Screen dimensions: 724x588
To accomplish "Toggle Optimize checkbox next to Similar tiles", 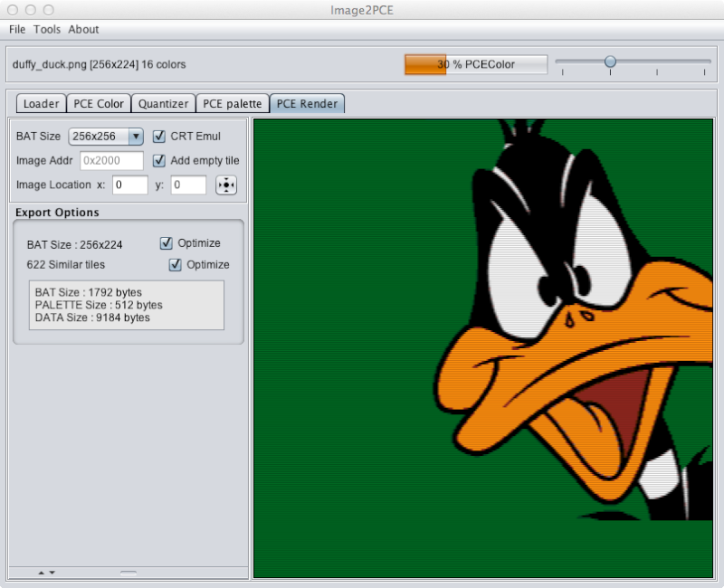I will click(175, 264).
